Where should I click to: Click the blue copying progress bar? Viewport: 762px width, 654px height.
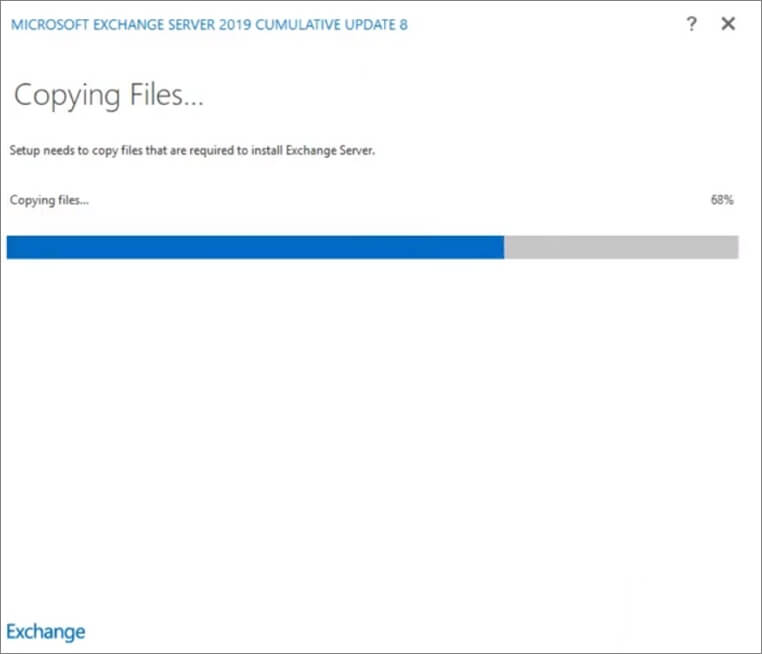(372, 247)
